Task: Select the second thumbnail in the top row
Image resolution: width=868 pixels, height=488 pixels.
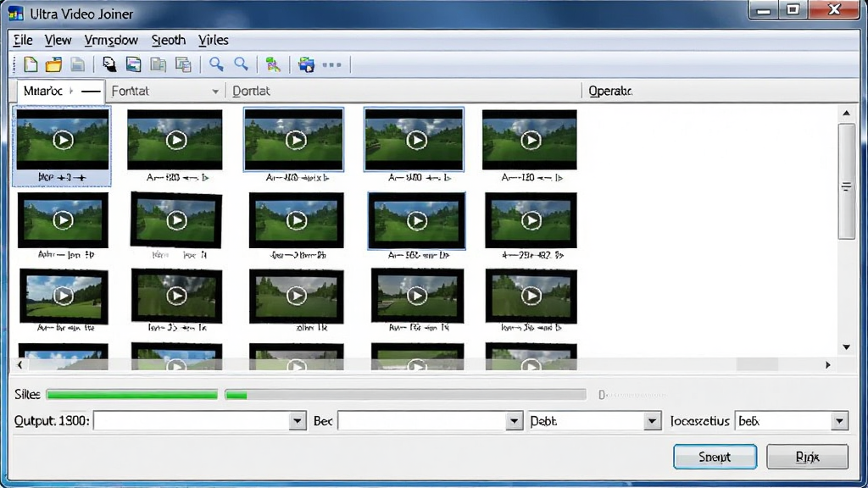Action: coord(175,140)
